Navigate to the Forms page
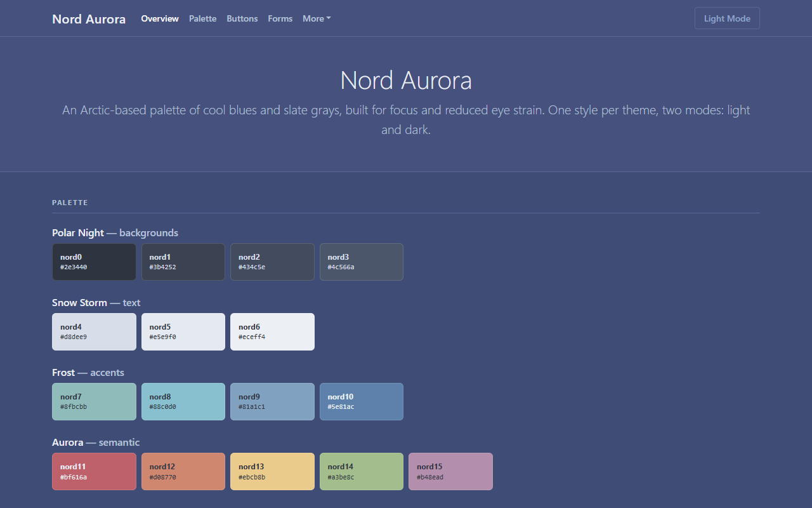Viewport: 812px width, 508px height. click(280, 18)
